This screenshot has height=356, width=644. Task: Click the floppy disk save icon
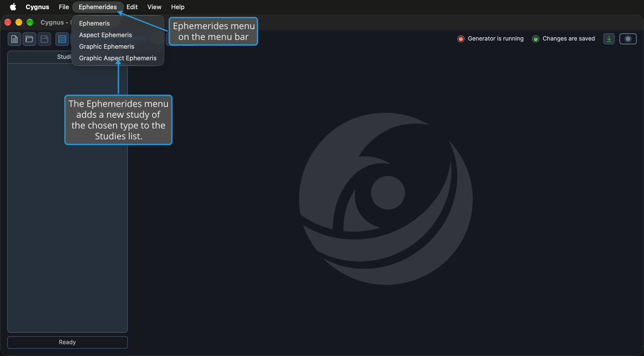(x=44, y=39)
